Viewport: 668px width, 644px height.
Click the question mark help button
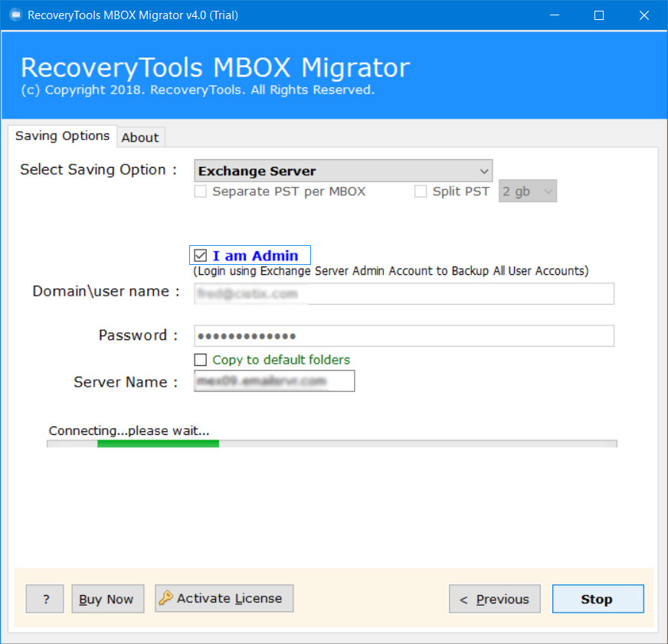click(44, 599)
